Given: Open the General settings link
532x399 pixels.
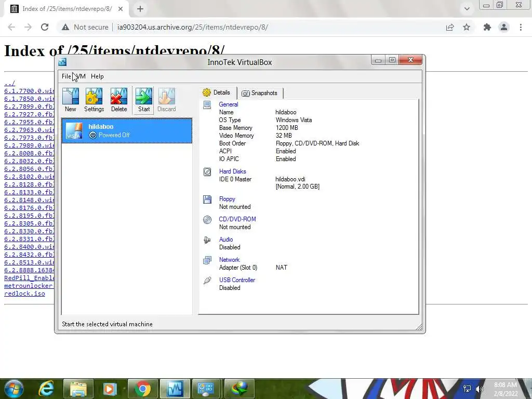Looking at the screenshot, I should tap(229, 104).
